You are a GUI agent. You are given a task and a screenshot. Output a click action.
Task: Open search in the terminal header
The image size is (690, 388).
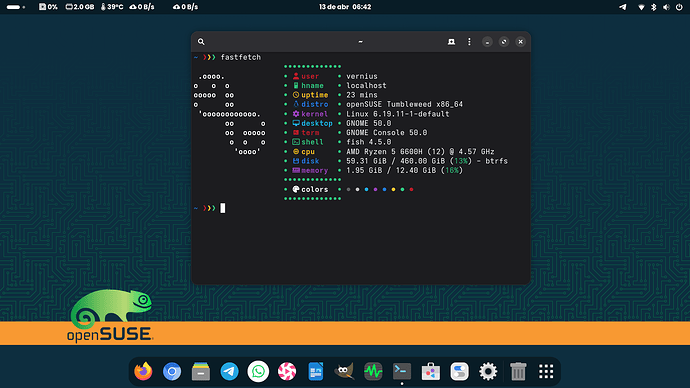pos(201,42)
